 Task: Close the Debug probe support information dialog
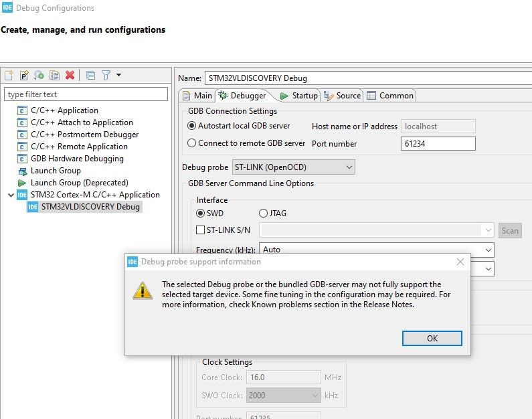click(460, 262)
